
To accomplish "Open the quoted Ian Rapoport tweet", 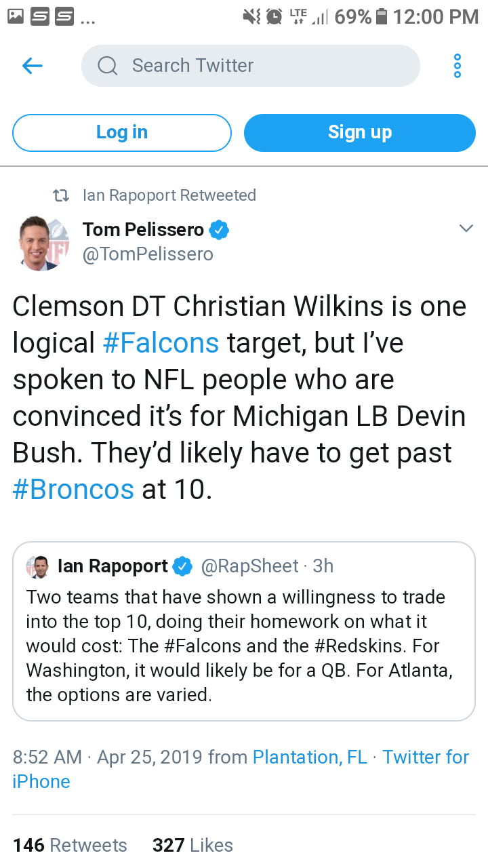I will (x=244, y=631).
